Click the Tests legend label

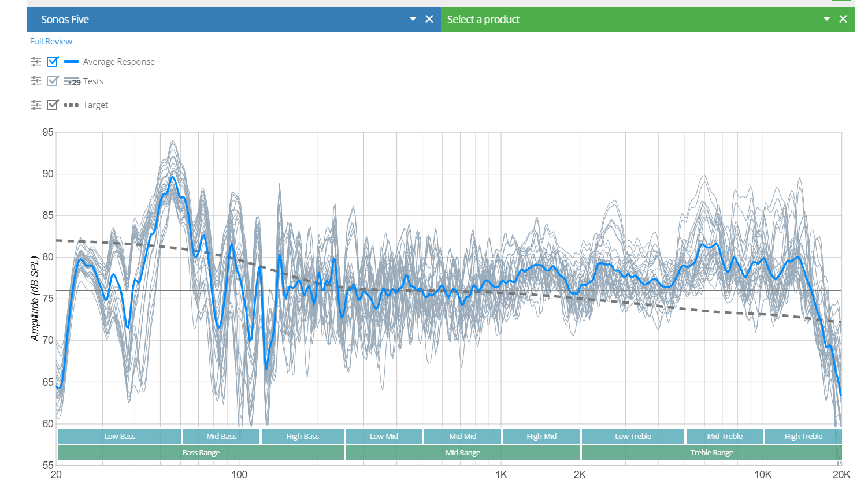93,81
